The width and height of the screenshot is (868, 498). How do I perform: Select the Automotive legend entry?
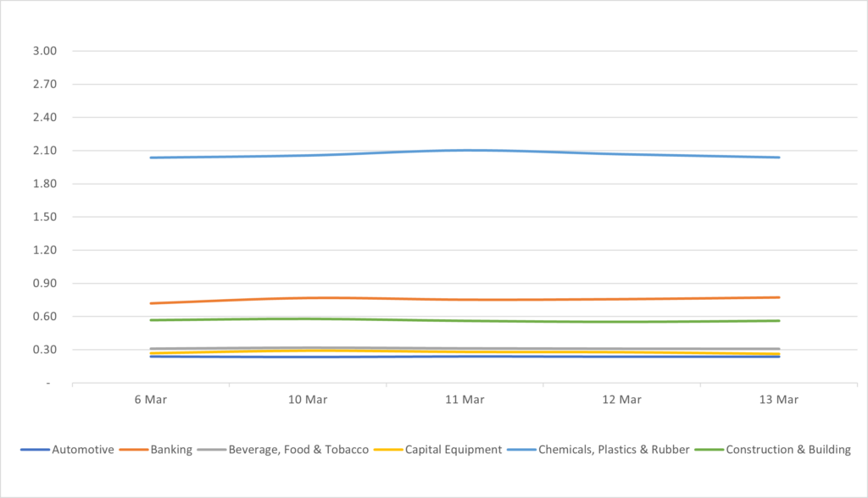pos(82,450)
